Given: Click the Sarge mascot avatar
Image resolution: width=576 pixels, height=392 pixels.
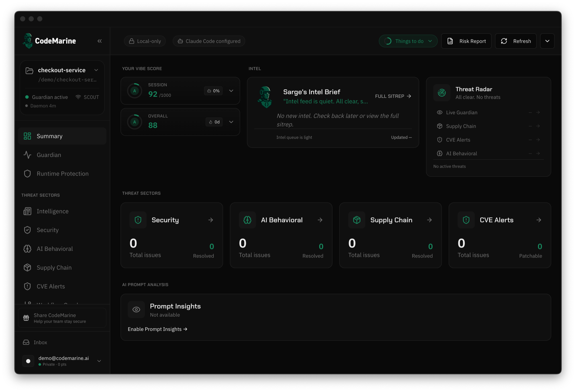Looking at the screenshot, I should [265, 97].
